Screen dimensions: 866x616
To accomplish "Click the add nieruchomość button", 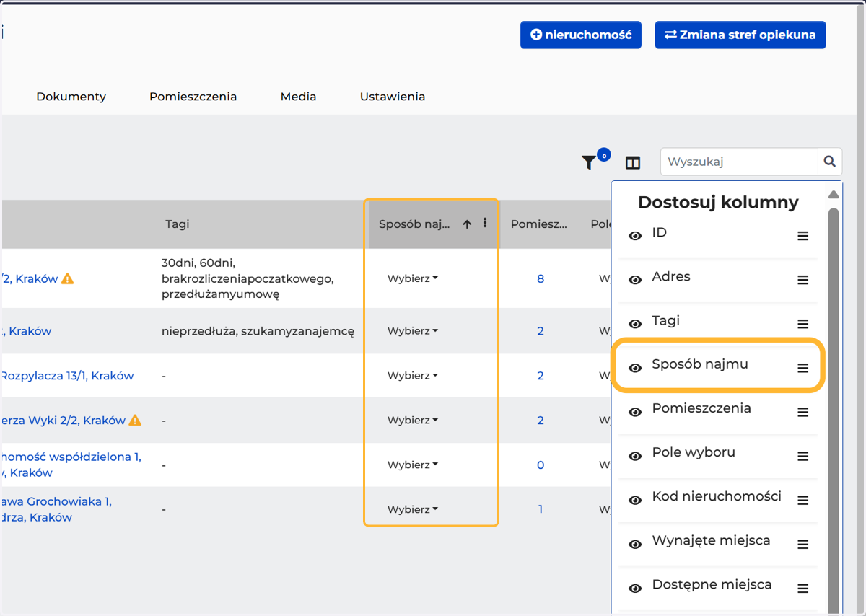I will pyautogui.click(x=581, y=35).
